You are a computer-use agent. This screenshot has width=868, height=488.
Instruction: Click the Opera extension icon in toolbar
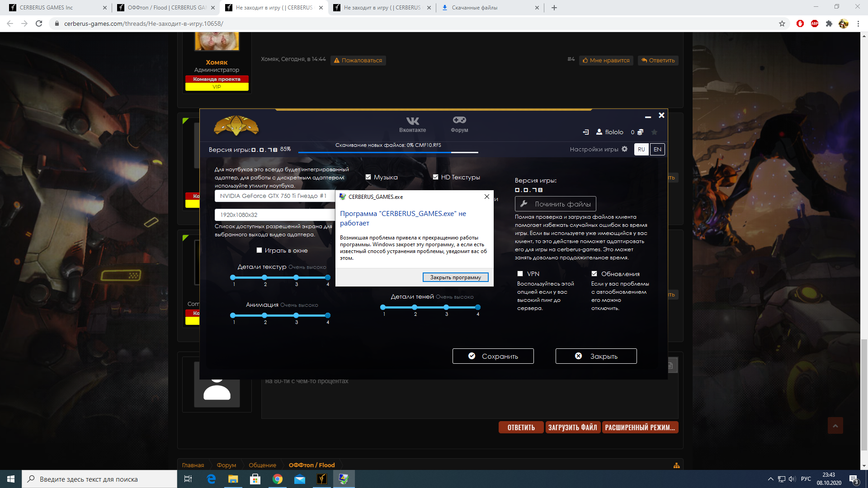tap(800, 23)
